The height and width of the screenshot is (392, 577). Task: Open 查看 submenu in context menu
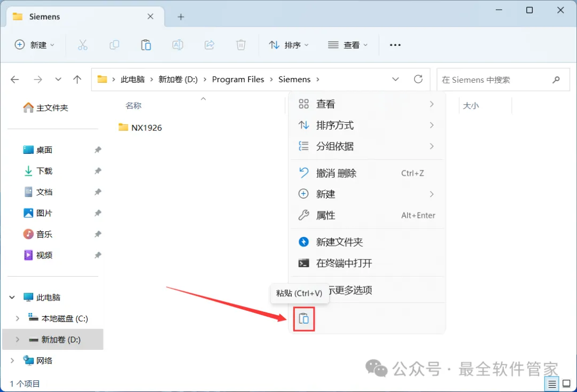point(367,104)
